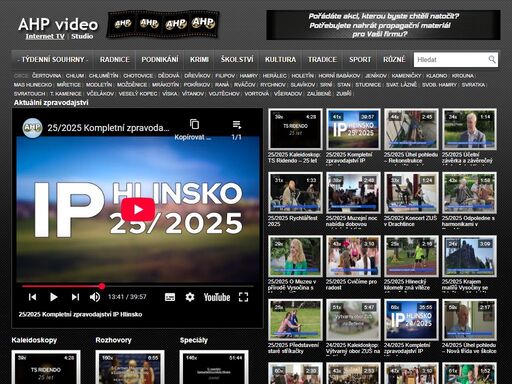Filter by MAS Hlinecko
This screenshot has width=512, height=384.
[x=33, y=85]
